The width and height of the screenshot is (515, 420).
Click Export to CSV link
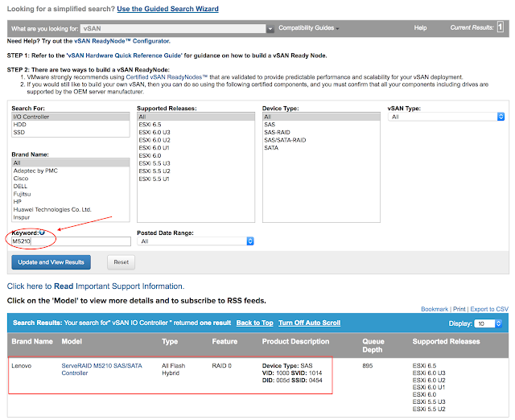coord(489,309)
